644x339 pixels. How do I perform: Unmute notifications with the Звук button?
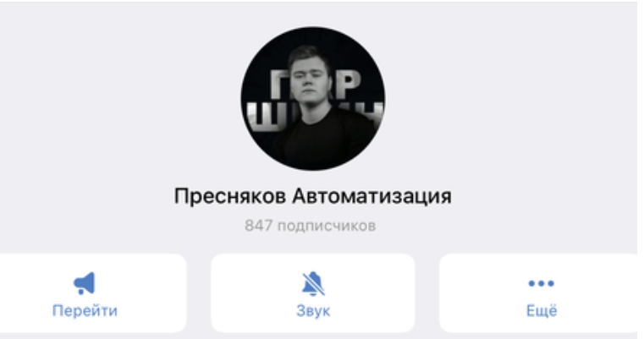pyautogui.click(x=313, y=293)
